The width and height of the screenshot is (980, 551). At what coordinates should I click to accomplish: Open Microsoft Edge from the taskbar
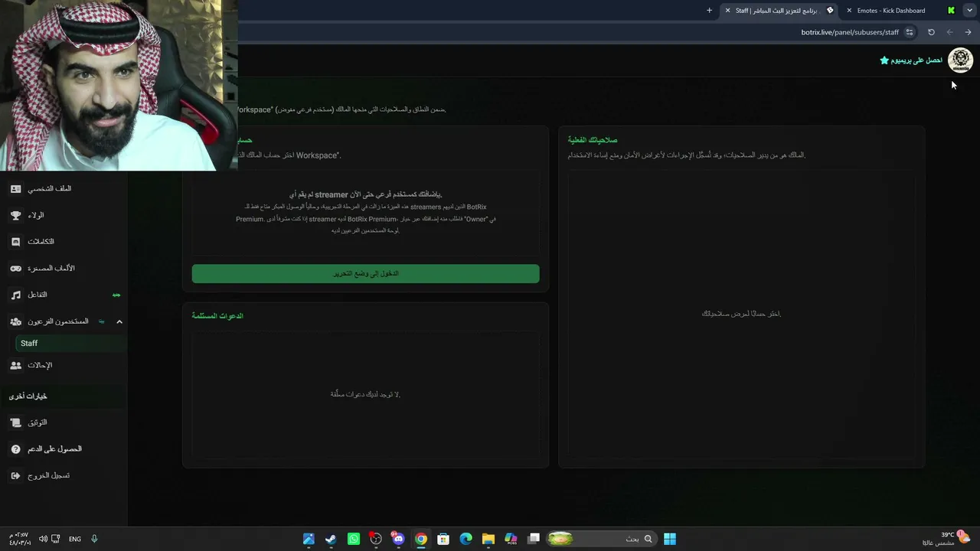tap(465, 539)
